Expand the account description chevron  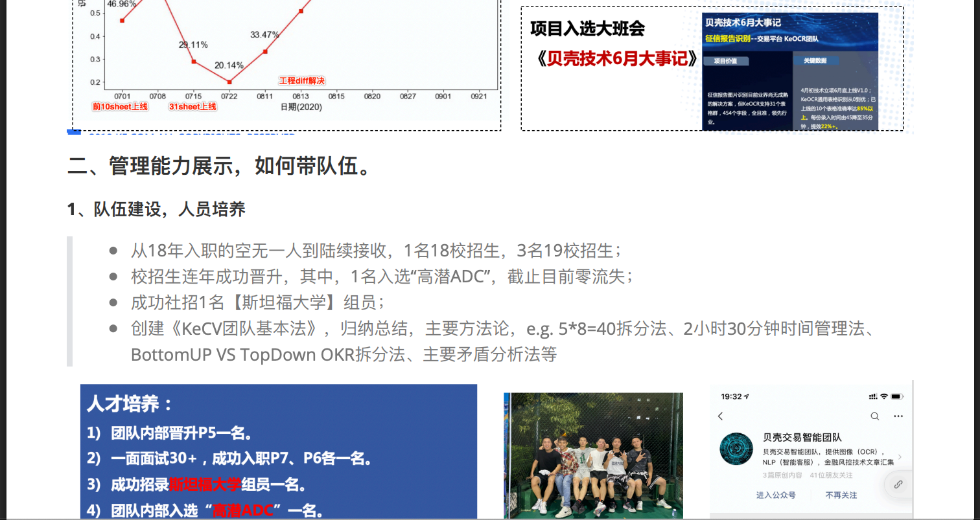coord(900,457)
